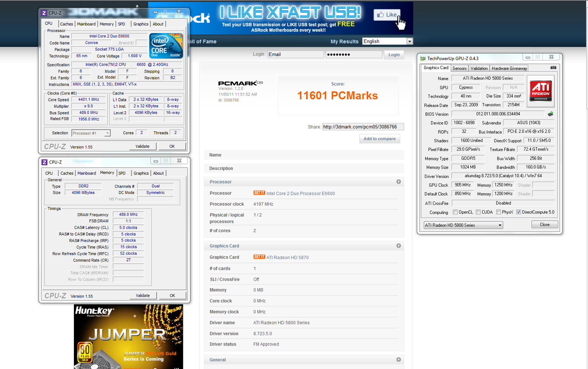The width and height of the screenshot is (588, 369).
Task: Toggle the OpenCL checkbox
Action: [455, 212]
